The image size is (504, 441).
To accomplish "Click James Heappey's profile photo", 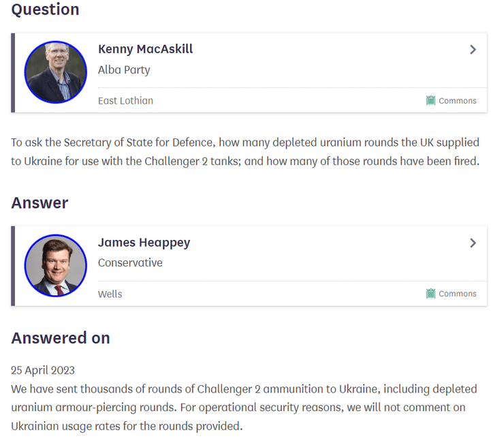I will (x=56, y=265).
